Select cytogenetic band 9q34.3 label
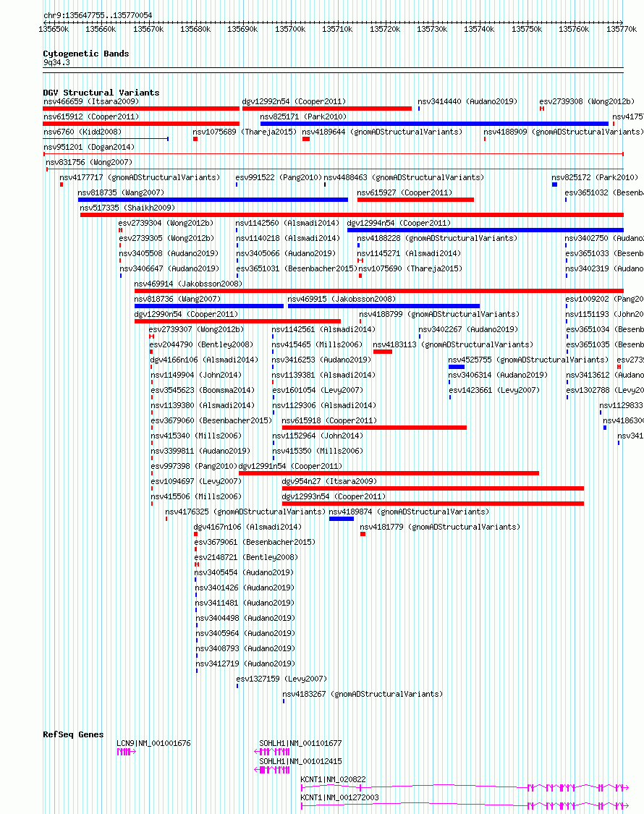Screen dimensions: 644x814 56,62
